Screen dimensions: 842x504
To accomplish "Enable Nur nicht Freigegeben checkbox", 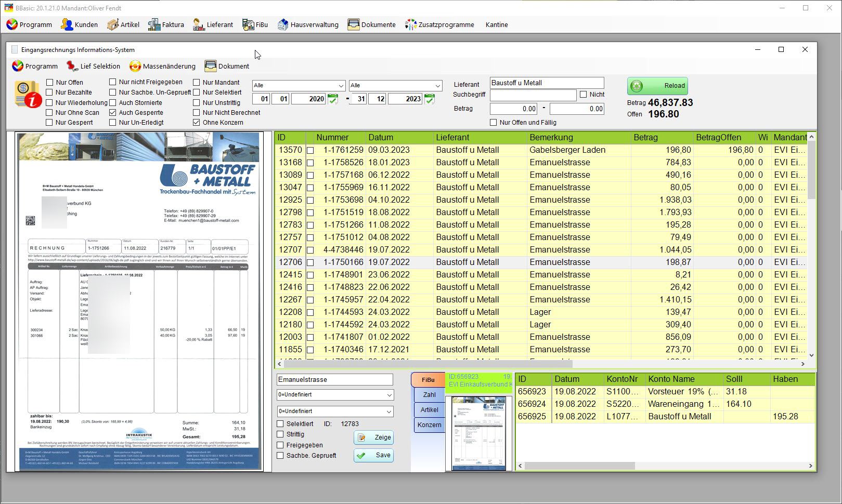I will coord(112,82).
